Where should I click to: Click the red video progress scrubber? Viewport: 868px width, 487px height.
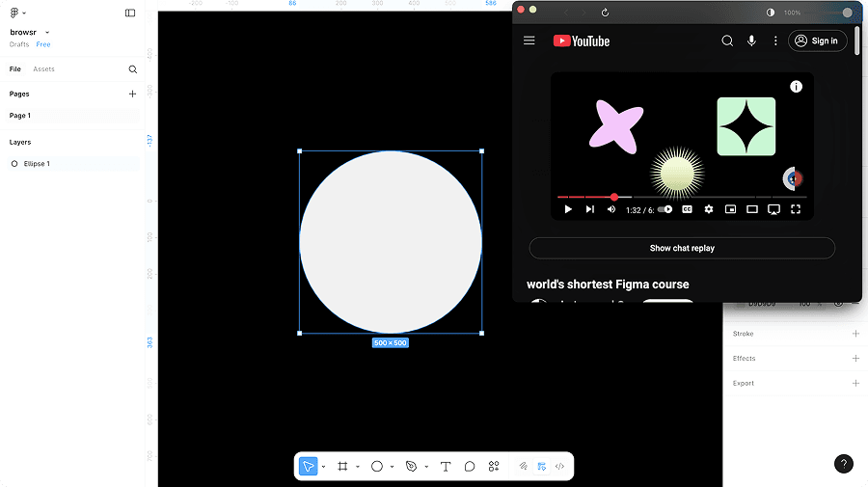(x=614, y=197)
